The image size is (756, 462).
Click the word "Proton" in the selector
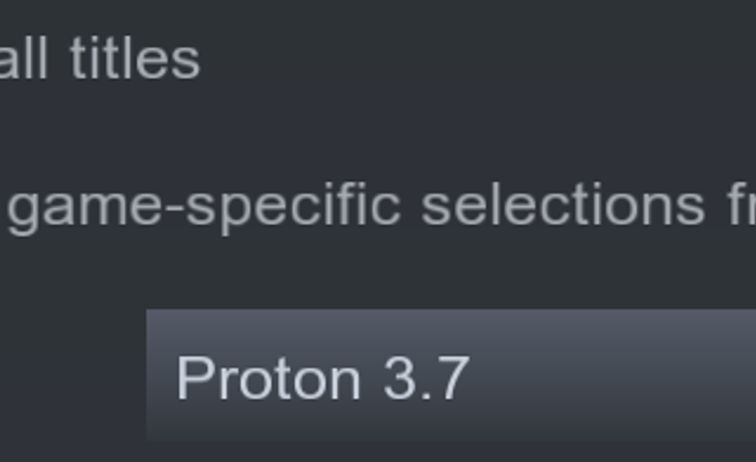(268, 379)
